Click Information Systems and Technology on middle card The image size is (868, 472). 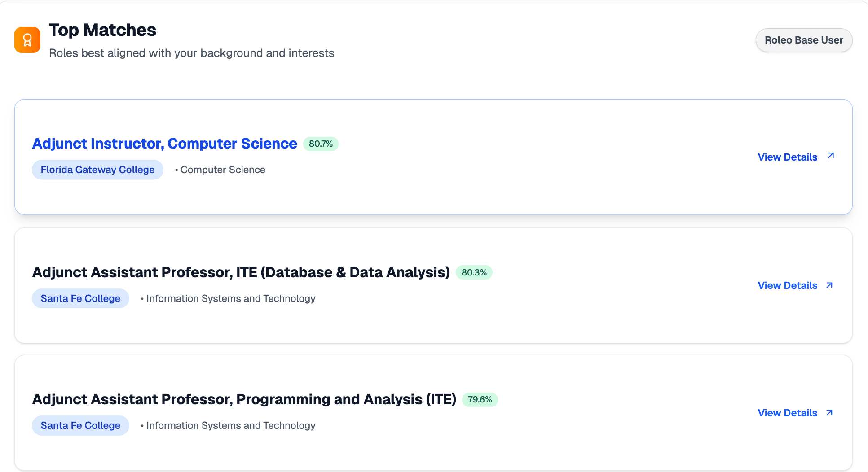pyautogui.click(x=231, y=298)
